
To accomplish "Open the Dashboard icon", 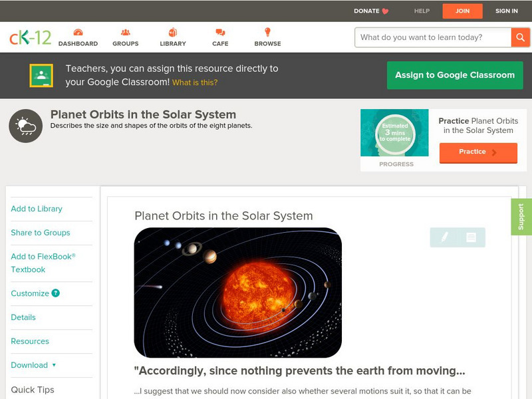I will (78, 33).
